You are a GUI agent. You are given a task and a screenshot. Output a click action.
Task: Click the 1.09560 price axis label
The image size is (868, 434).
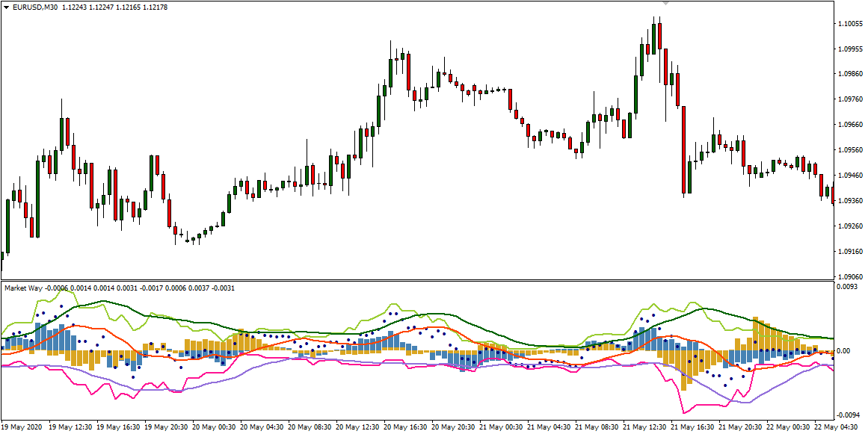[851, 150]
